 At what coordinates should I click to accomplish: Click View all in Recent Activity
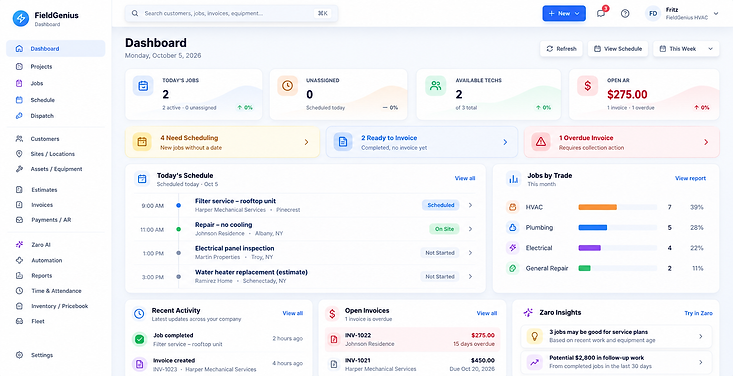[x=293, y=313]
